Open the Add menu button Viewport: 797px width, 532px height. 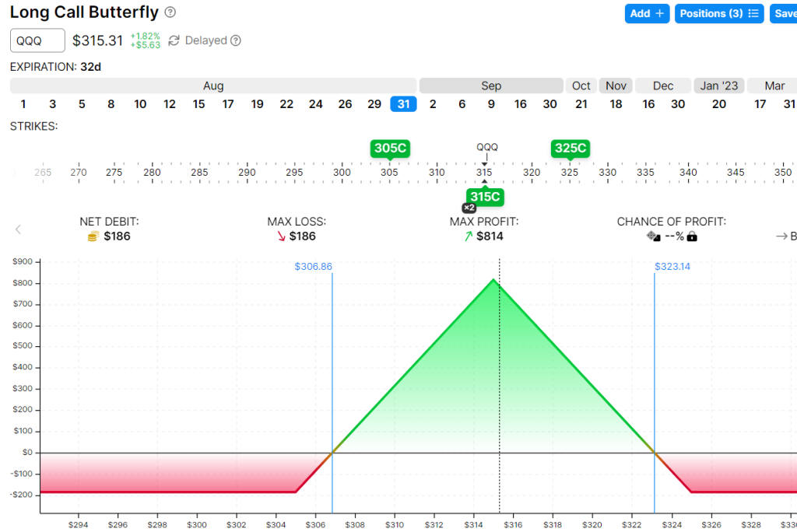pyautogui.click(x=647, y=13)
